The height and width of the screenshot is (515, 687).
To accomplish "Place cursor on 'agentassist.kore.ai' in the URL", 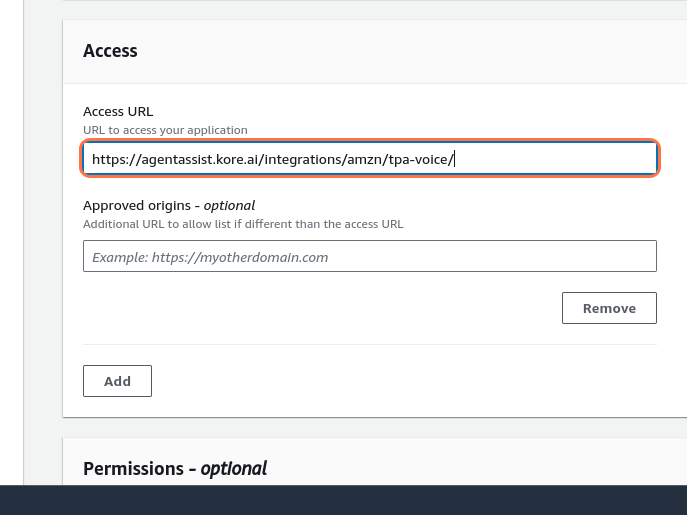I will 190,159.
